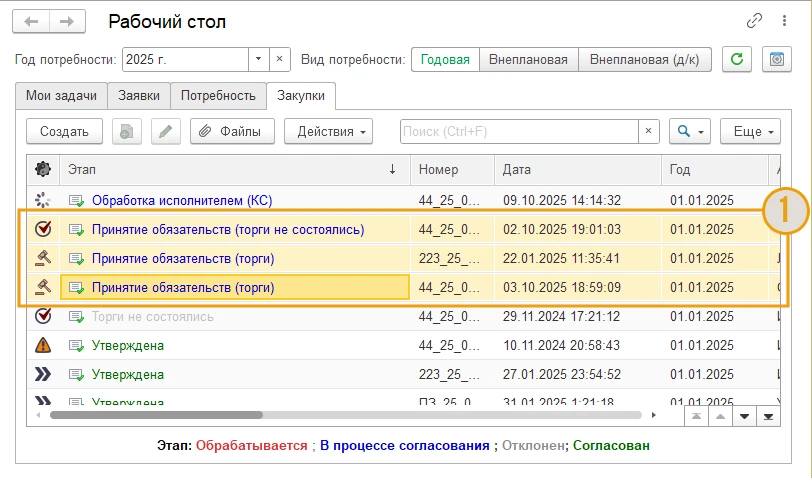Open the magnifier search options dropdown
The width and height of the screenshot is (812, 478).
(690, 132)
